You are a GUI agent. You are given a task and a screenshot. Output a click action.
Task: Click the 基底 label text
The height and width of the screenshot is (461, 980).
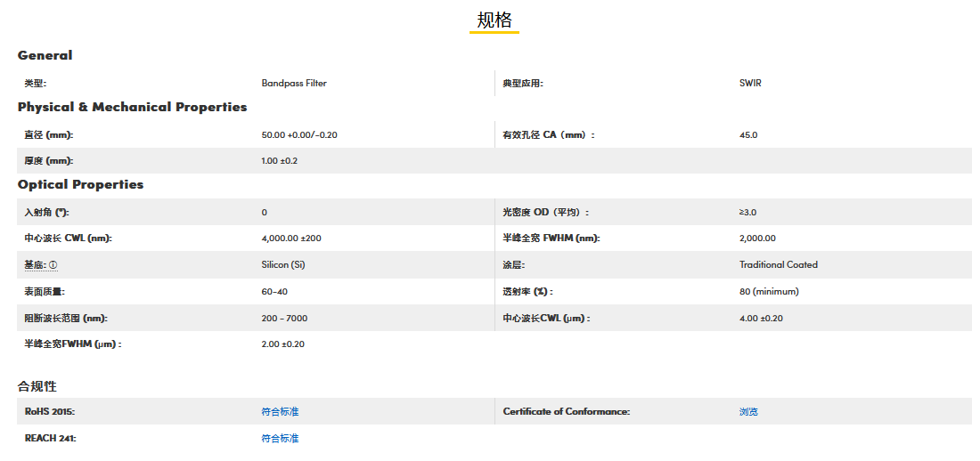tap(35, 265)
